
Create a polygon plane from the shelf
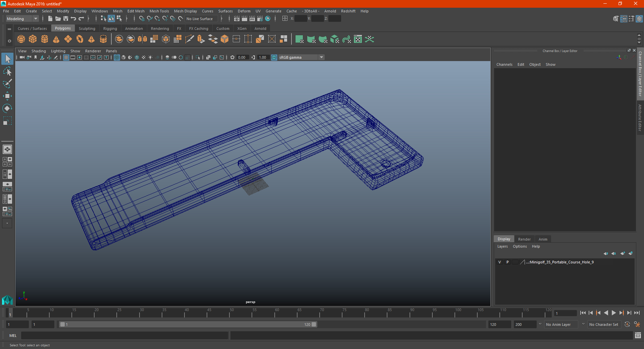point(68,39)
